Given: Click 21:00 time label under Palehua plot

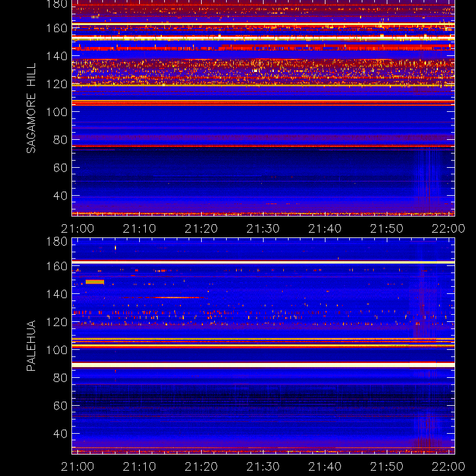Looking at the screenshot, I should tap(77, 466).
